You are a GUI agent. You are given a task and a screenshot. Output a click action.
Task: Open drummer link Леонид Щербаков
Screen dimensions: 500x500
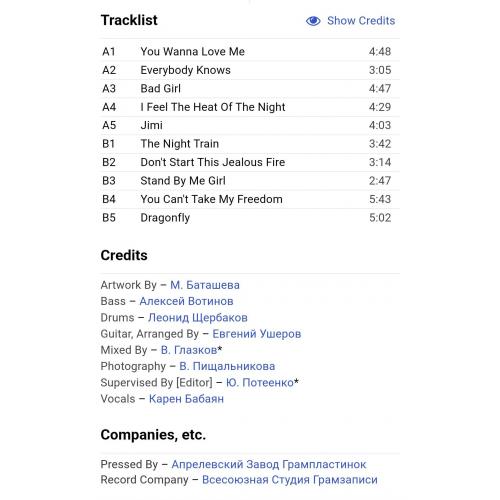click(x=198, y=318)
